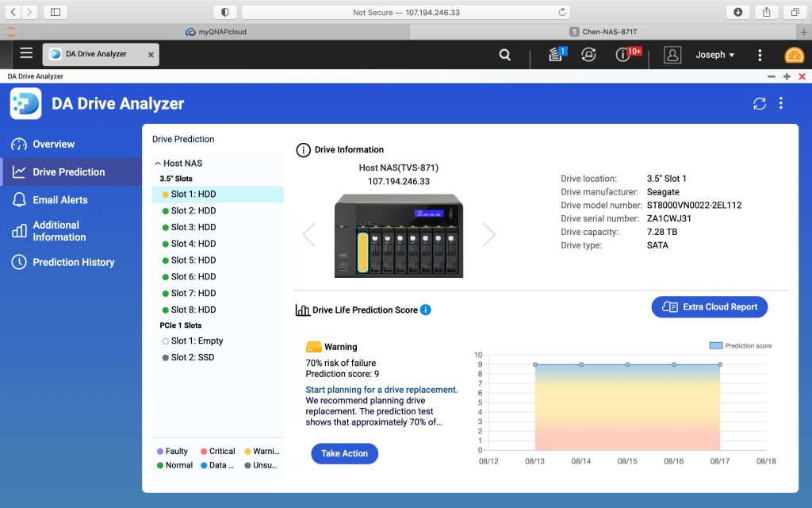
Task: Open the Joseph user dropdown
Action: [x=714, y=55]
